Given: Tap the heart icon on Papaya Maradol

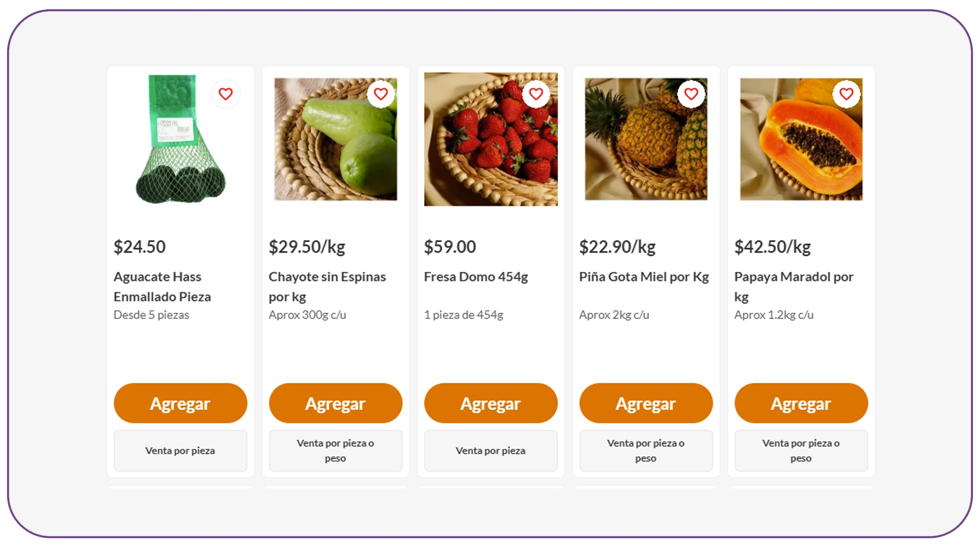Looking at the screenshot, I should pyautogui.click(x=846, y=94).
